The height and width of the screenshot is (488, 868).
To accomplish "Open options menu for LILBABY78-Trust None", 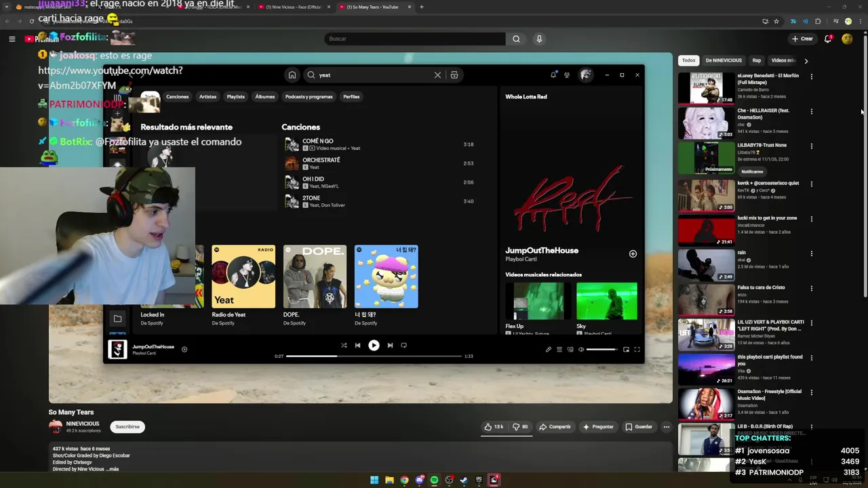I will (811, 146).
